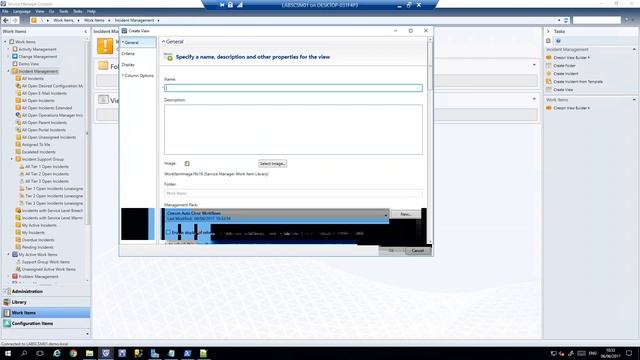
Task: Collapse the General section header chevron
Action: (163, 42)
